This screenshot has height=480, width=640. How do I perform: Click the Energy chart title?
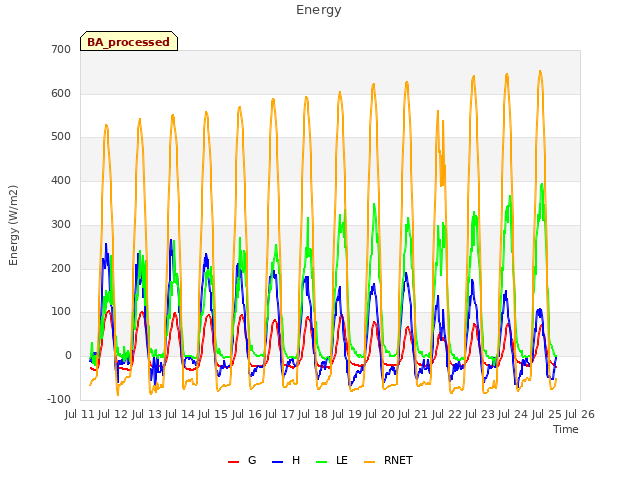[x=319, y=10]
